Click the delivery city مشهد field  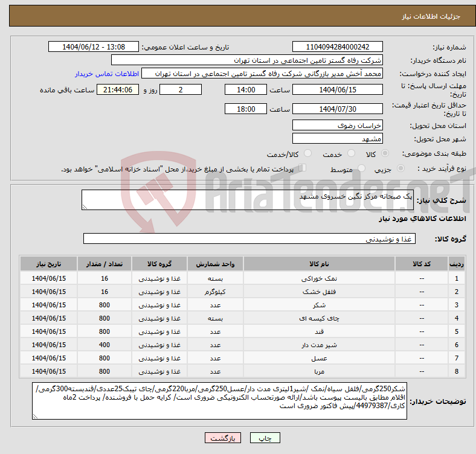tap(337, 139)
